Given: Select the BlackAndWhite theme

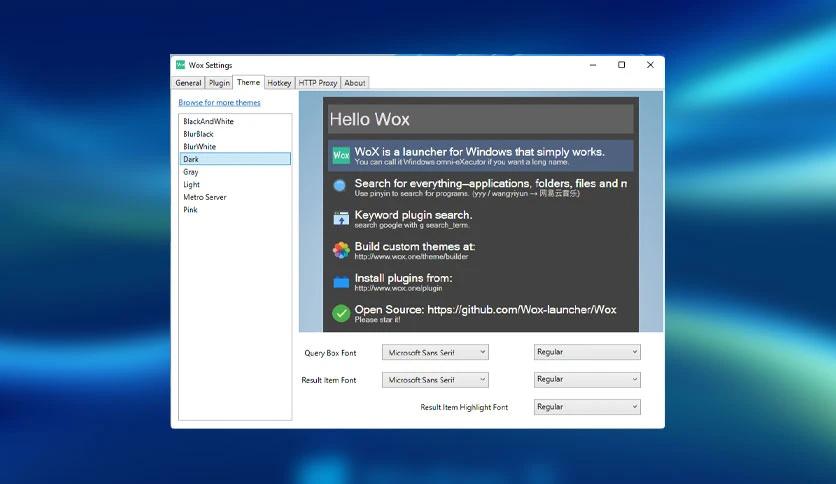Looking at the screenshot, I should 235,122.
